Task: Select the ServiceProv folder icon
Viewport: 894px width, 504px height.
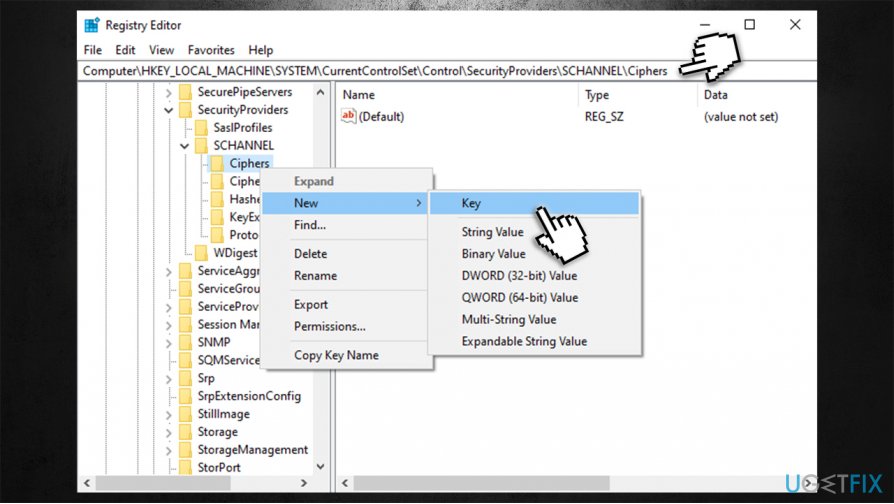Action: pos(185,307)
